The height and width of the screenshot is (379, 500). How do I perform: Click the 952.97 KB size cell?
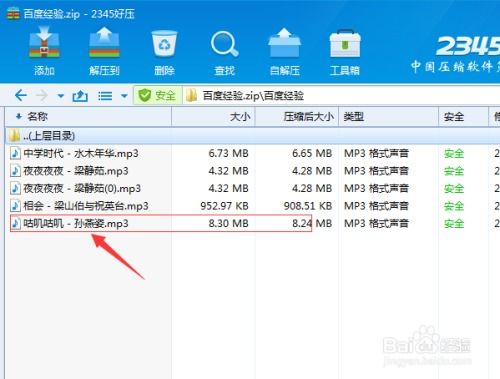224,206
